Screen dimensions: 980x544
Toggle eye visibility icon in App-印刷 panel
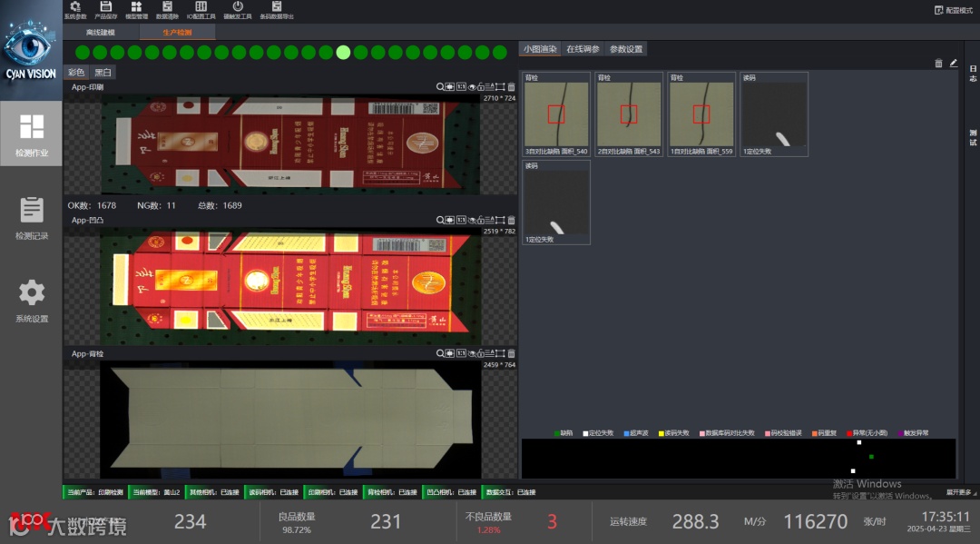(472, 87)
